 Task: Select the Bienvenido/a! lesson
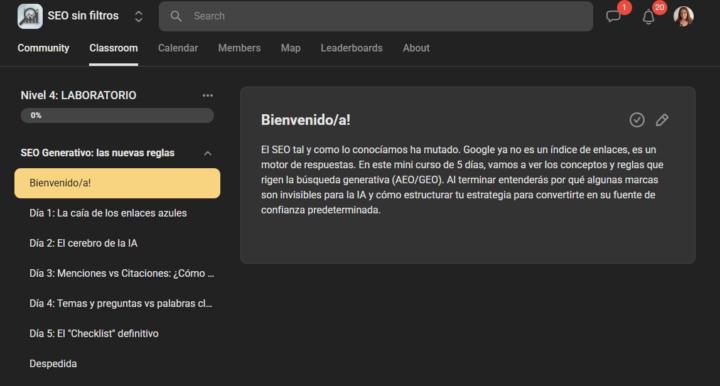coord(117,183)
